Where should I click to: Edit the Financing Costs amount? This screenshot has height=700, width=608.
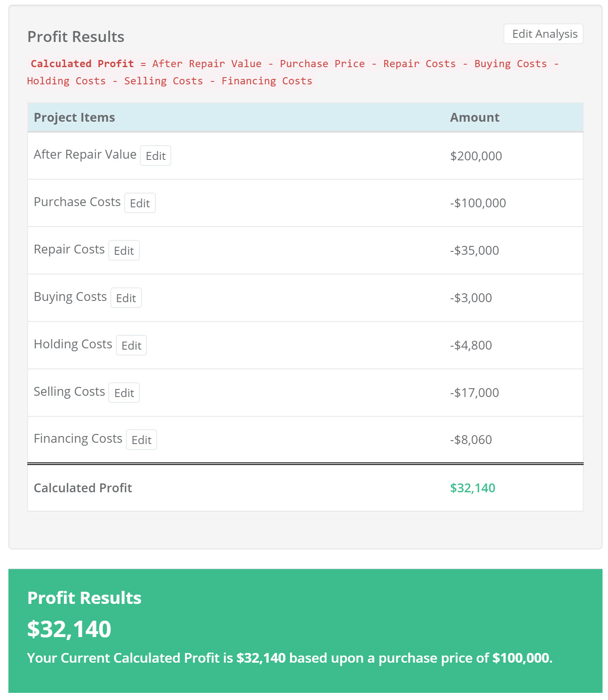click(142, 440)
